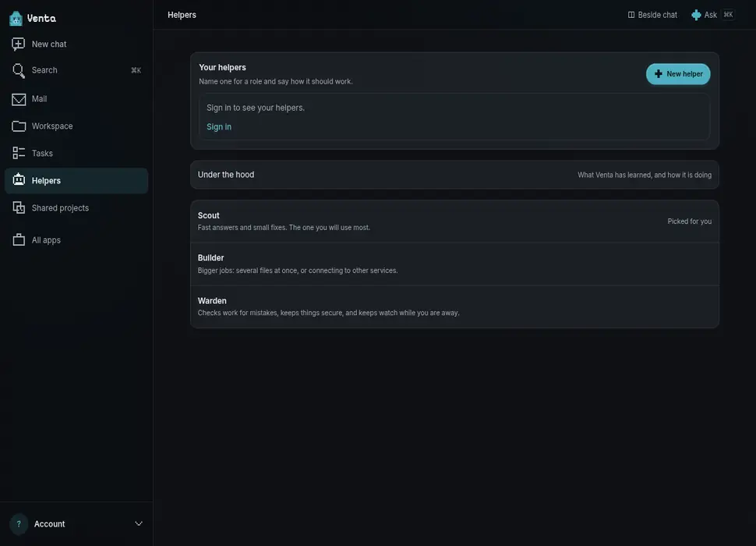
Task: Create a New helper
Action: (678, 74)
